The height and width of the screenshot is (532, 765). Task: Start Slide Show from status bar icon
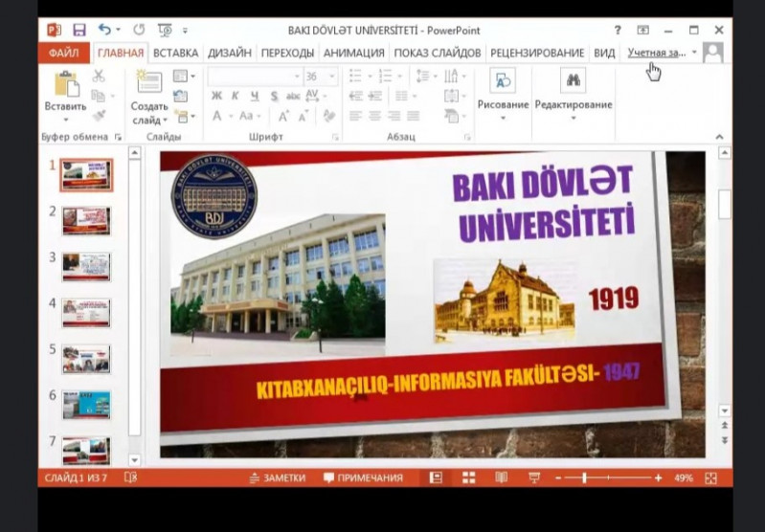(x=534, y=477)
